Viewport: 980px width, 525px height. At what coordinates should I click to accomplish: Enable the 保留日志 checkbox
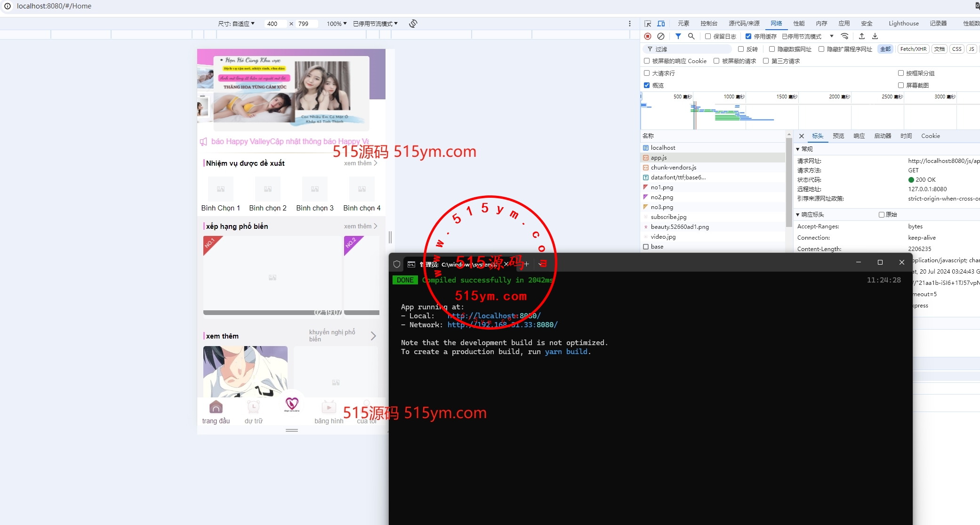[x=708, y=36]
